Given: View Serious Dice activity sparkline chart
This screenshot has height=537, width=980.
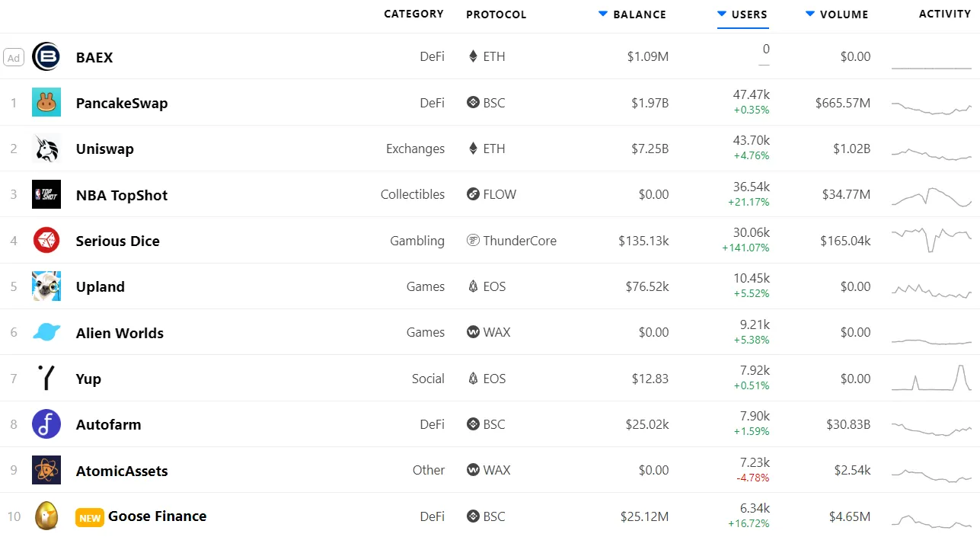Looking at the screenshot, I should click(931, 239).
